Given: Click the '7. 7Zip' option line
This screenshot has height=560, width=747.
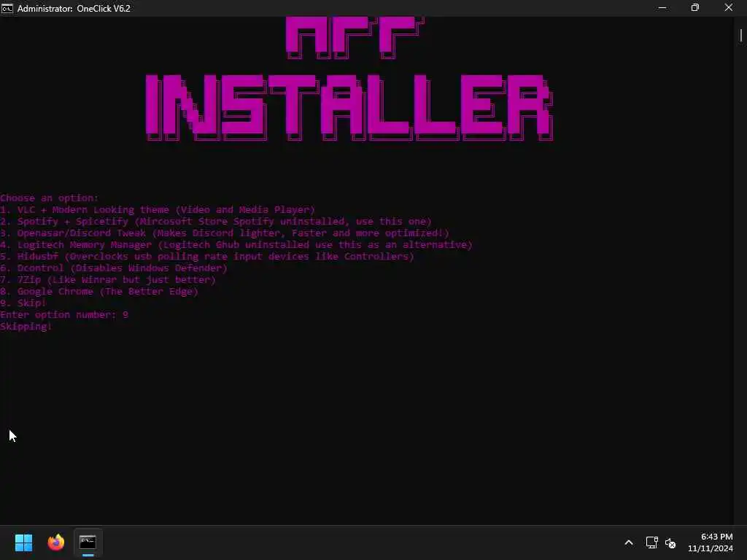Looking at the screenshot, I should click(x=108, y=279).
